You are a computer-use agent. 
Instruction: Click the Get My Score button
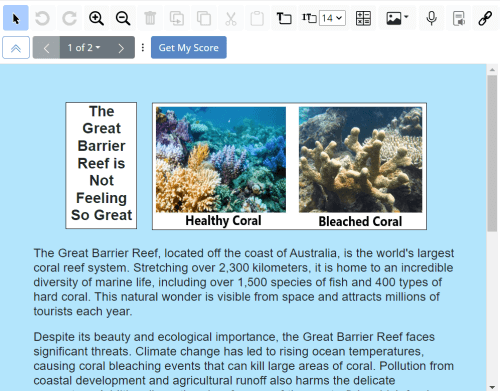(x=189, y=48)
